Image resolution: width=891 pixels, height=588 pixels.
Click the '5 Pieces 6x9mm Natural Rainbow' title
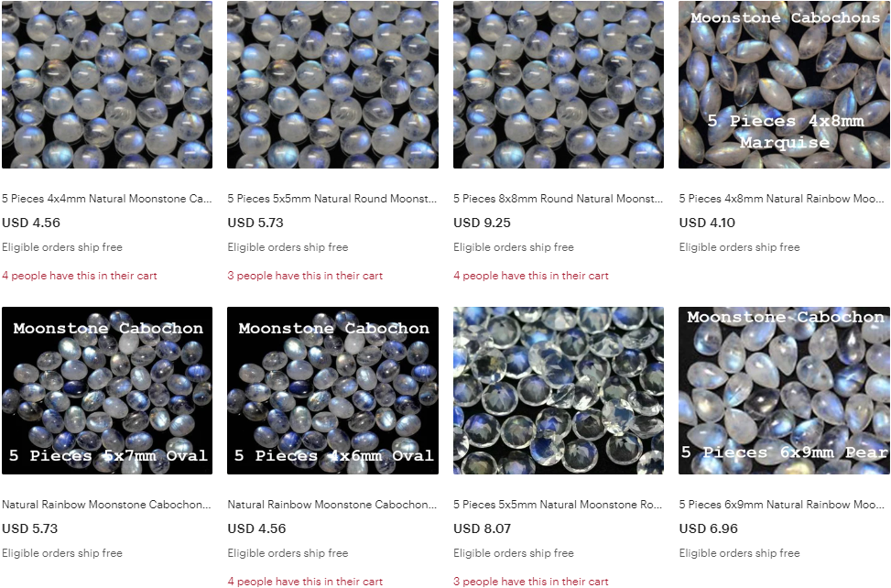pyautogui.click(x=782, y=505)
